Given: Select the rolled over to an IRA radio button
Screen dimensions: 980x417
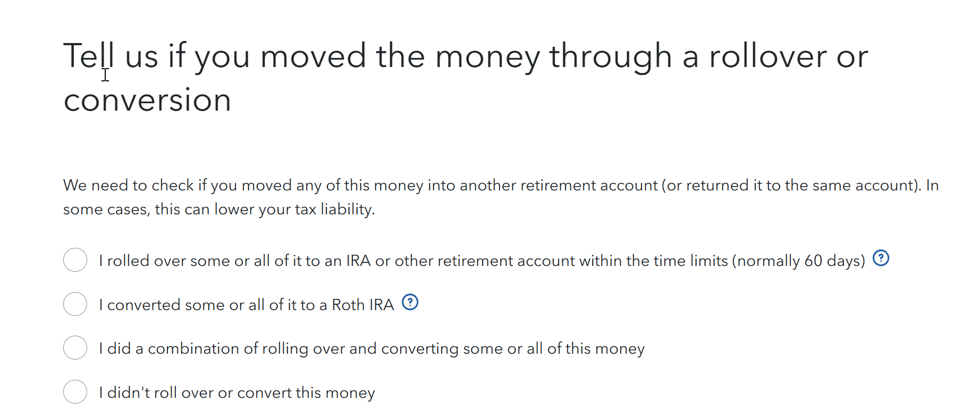Looking at the screenshot, I should 75,260.
